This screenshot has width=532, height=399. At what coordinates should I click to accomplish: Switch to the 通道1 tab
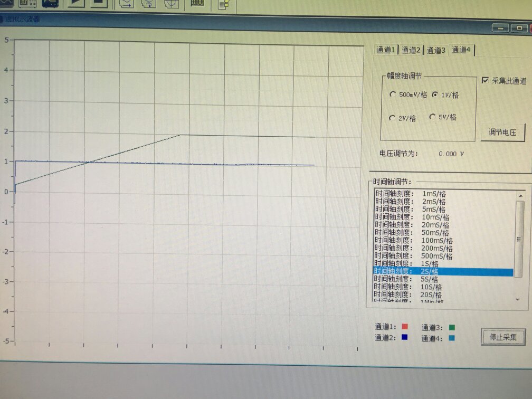pos(385,50)
